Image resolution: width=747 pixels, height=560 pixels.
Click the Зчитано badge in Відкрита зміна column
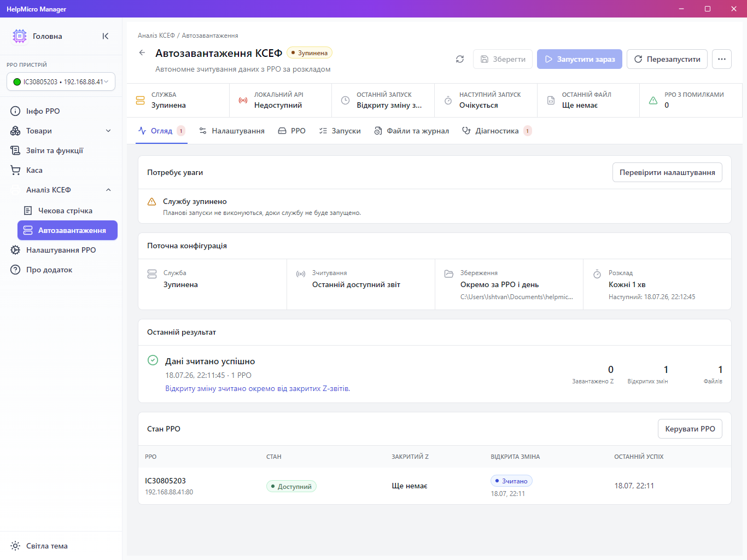tap(511, 481)
